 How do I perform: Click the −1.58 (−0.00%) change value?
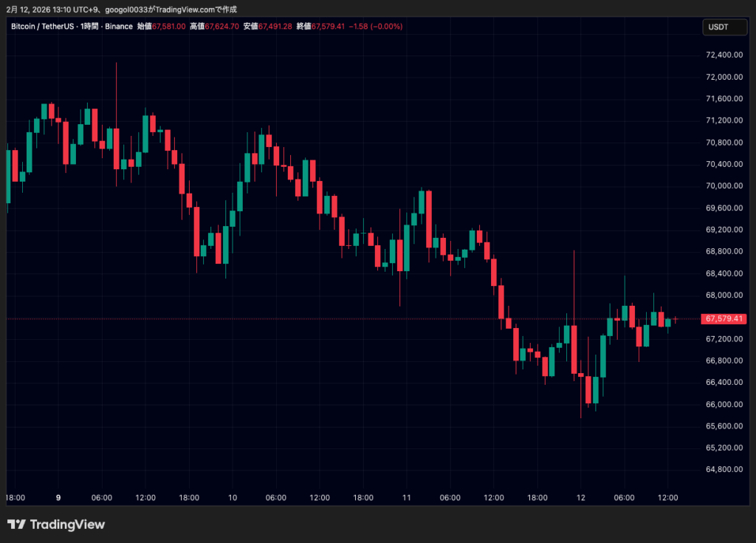[x=377, y=27]
